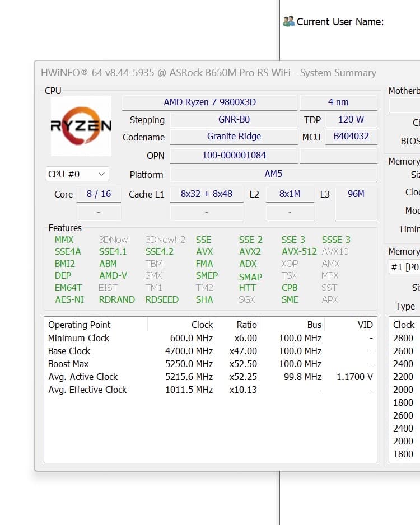Select the Base Clock row
The image size is (420, 525).
pyautogui.click(x=211, y=351)
